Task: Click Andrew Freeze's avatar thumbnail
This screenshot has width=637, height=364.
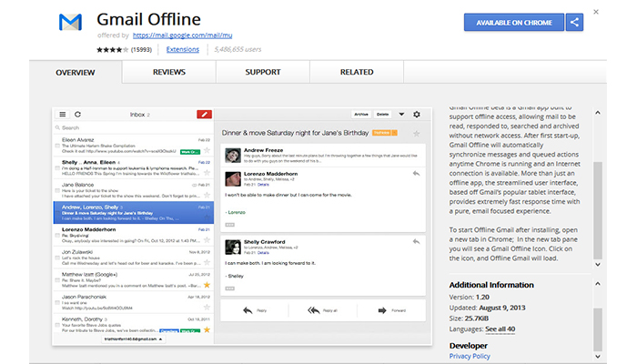Action: tap(233, 156)
